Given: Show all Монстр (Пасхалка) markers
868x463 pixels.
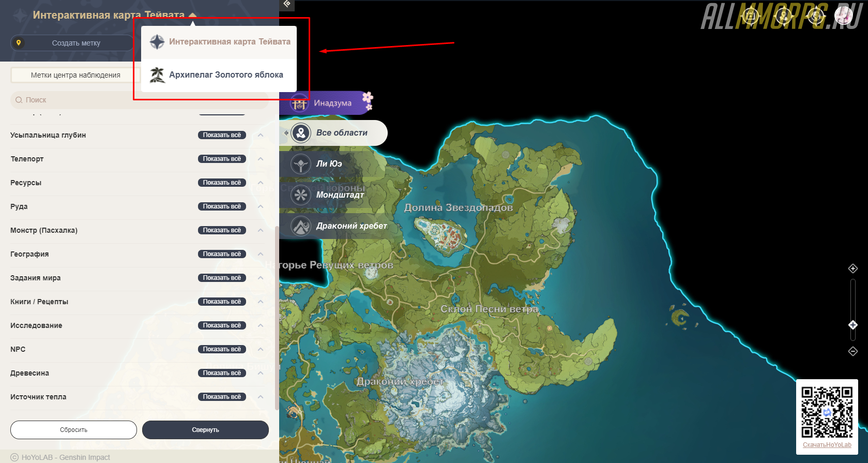Looking at the screenshot, I should tap(222, 230).
